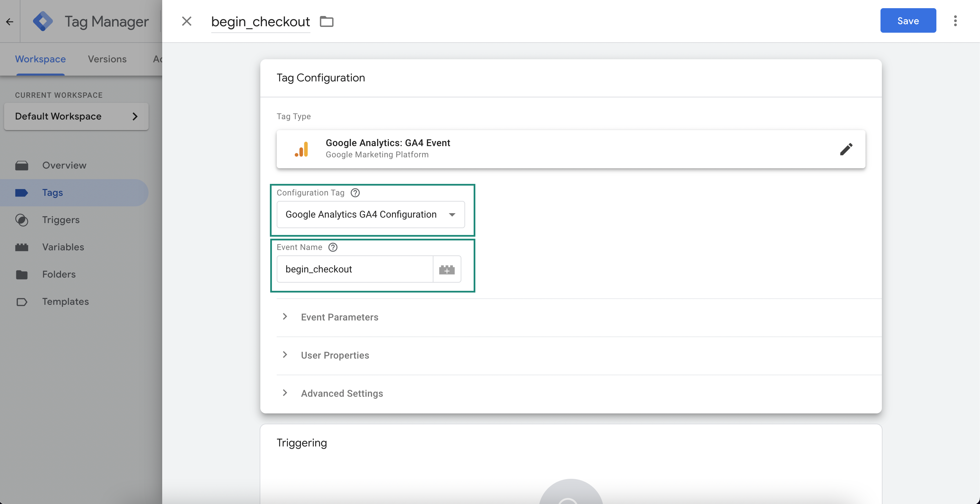Screen dimensions: 980x504
Task: Open Triggers in the sidebar
Action: point(74,220)
